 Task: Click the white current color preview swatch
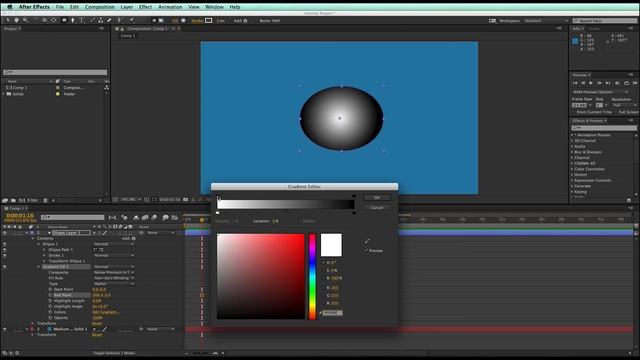(x=331, y=245)
